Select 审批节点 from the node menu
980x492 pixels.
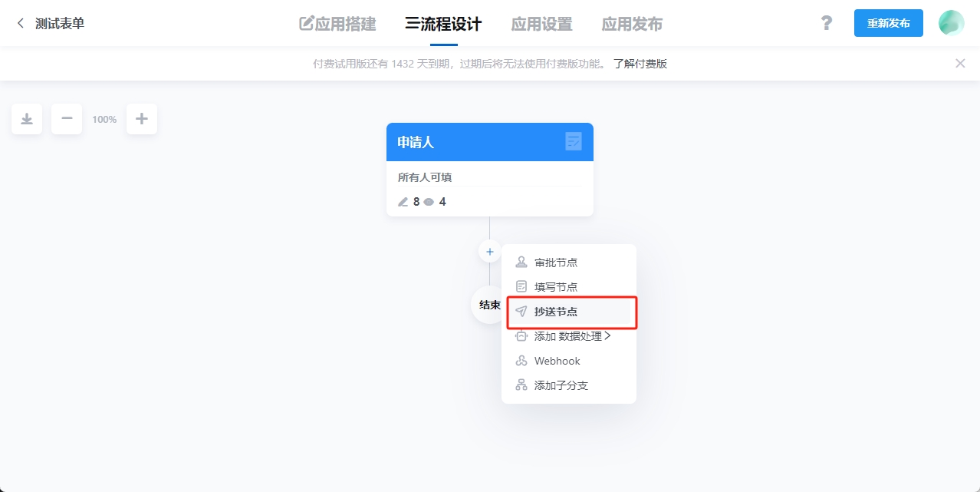(x=557, y=262)
